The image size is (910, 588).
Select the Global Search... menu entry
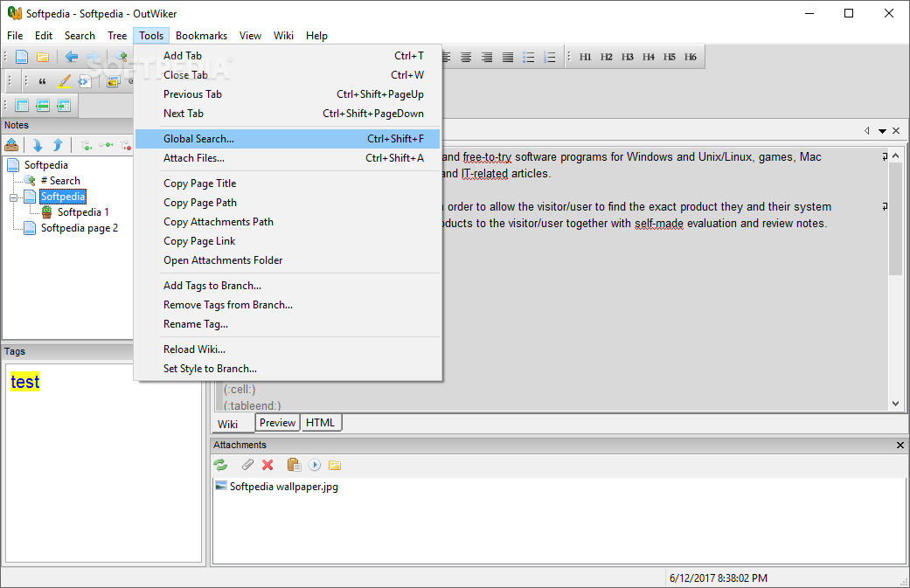288,139
